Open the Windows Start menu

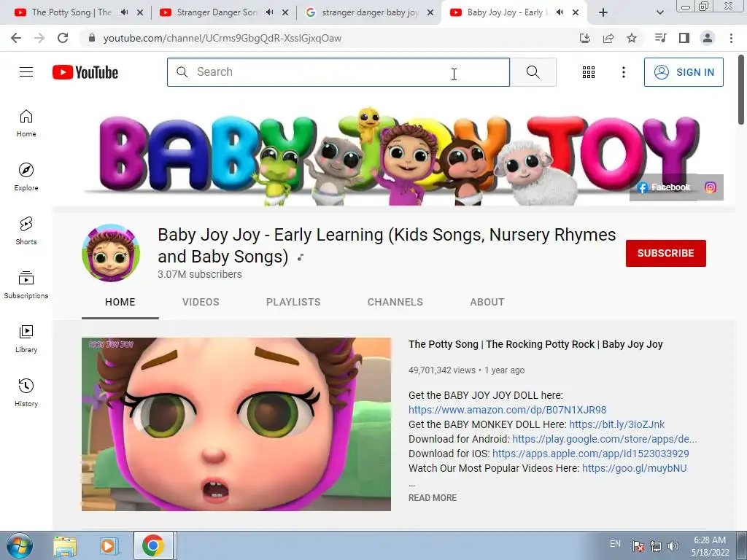[20, 545]
